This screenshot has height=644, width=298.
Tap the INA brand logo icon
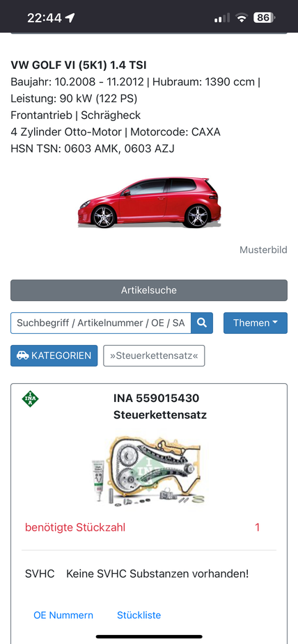(31, 399)
